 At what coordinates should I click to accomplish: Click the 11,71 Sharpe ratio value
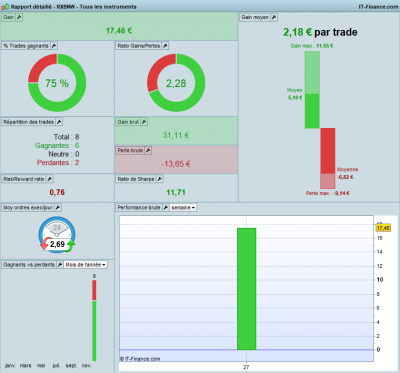(176, 192)
